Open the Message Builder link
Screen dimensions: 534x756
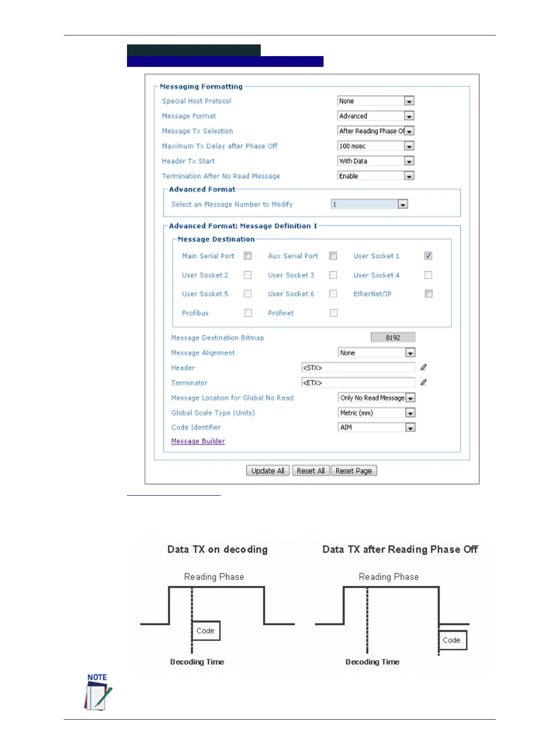coord(198,441)
